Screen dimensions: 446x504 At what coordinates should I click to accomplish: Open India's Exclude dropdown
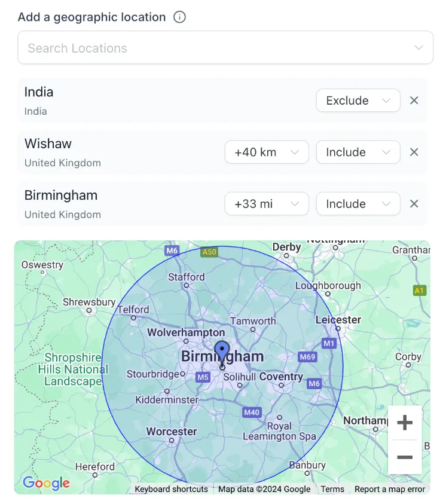[x=358, y=100]
